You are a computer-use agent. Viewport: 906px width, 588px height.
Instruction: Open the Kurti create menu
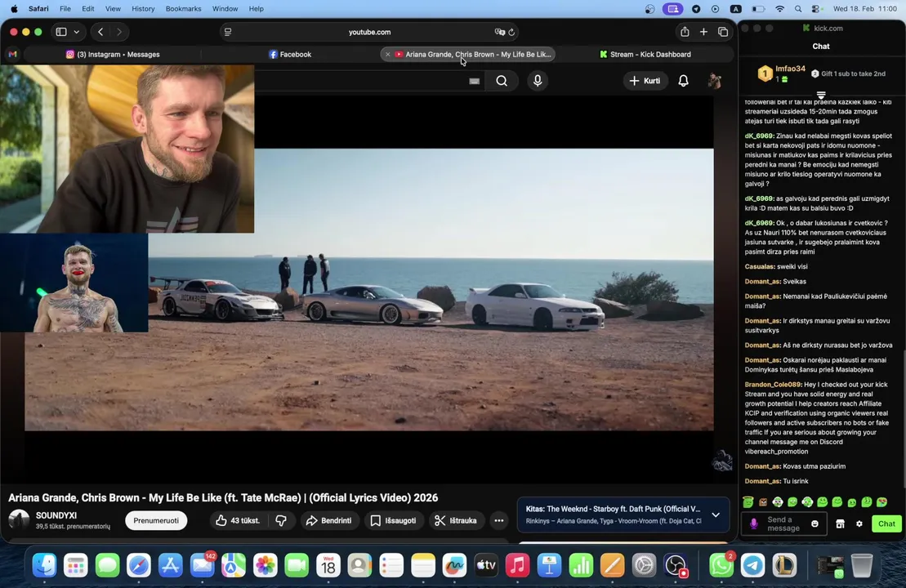pyautogui.click(x=645, y=81)
